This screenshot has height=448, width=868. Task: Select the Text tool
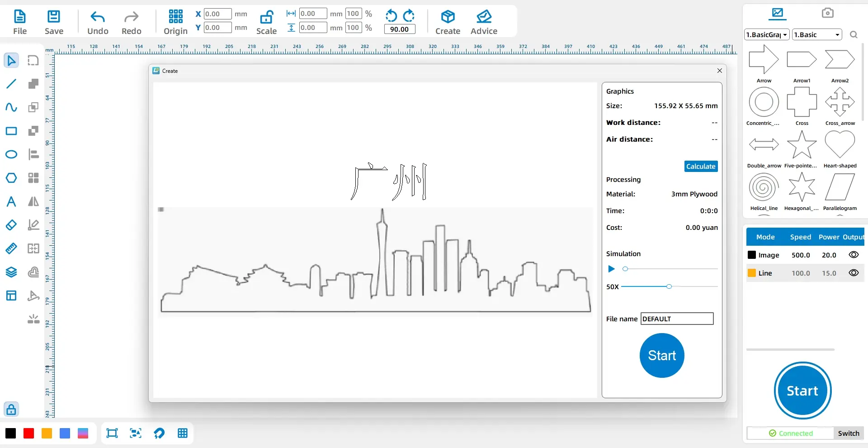[x=11, y=201]
